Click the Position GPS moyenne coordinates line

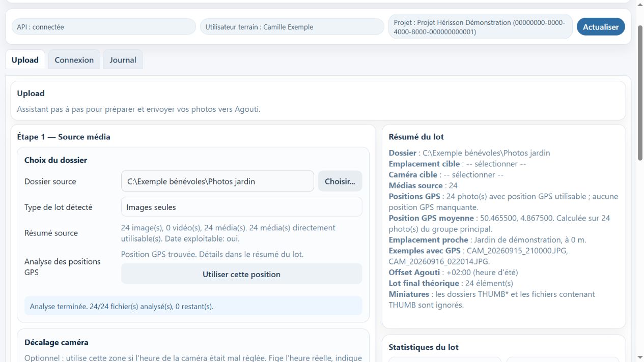499,223
